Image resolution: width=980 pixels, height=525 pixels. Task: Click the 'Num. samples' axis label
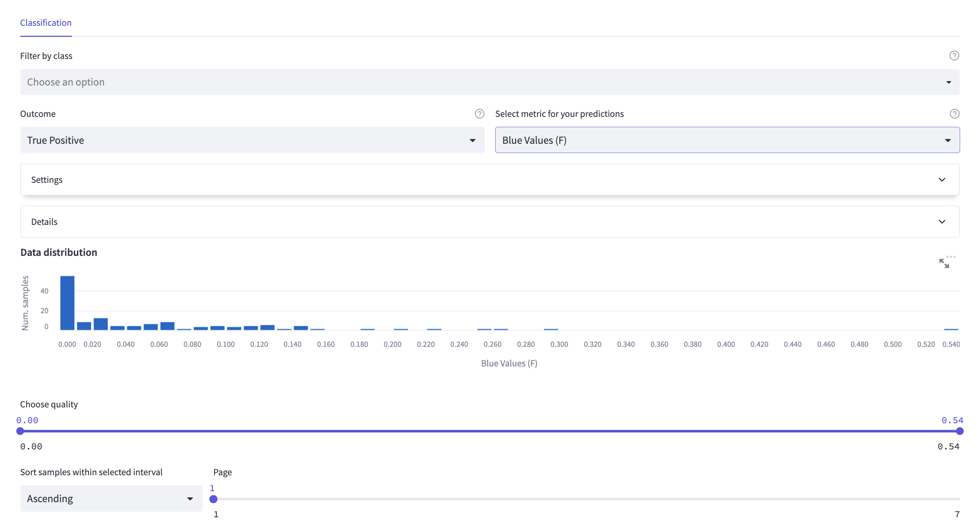pyautogui.click(x=25, y=303)
